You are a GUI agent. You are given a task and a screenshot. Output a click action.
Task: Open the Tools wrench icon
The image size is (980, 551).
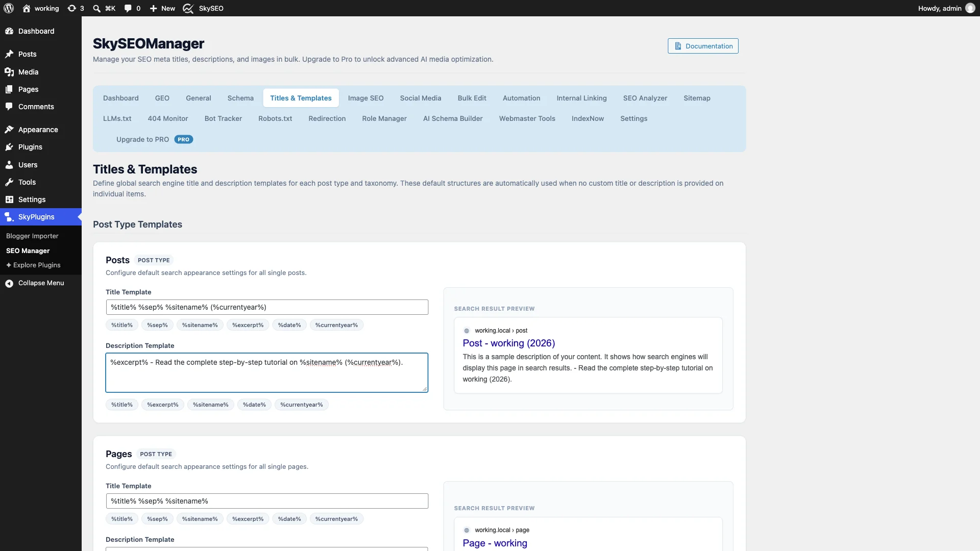click(x=9, y=182)
